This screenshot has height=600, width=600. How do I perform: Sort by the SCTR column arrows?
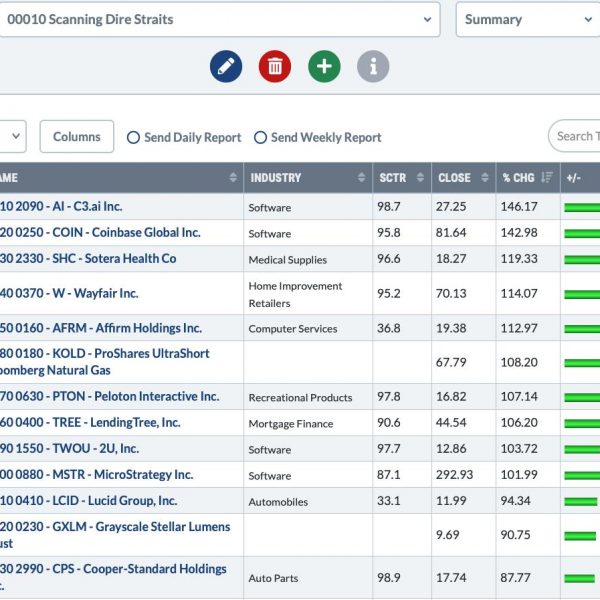[x=418, y=178]
